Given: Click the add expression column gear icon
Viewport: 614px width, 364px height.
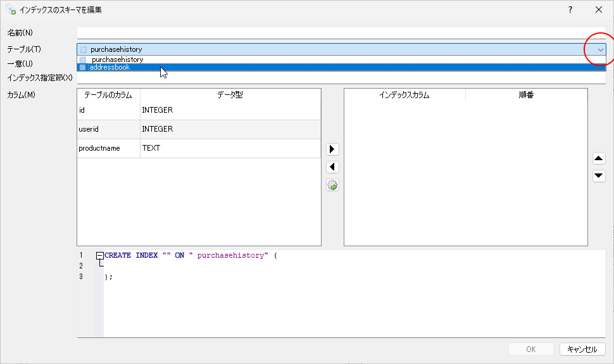Looking at the screenshot, I should [332, 185].
